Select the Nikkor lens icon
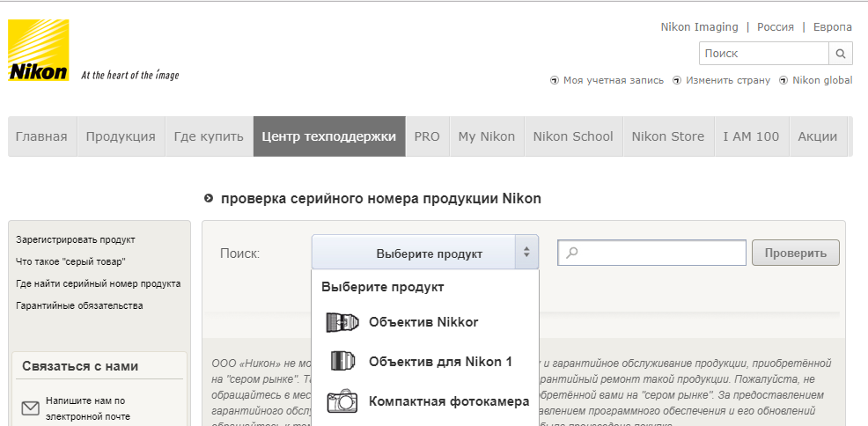Screen dimensions: 868x426 342,322
